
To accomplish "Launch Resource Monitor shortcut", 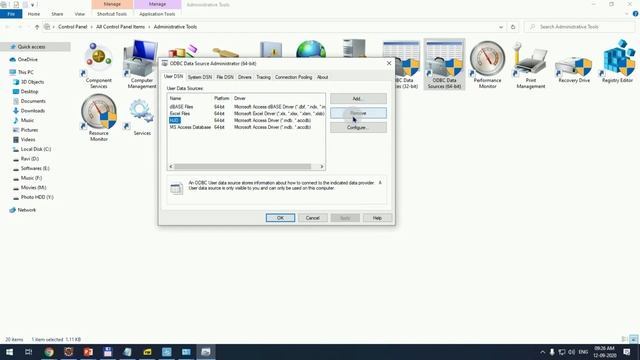I will pyautogui.click(x=98, y=118).
